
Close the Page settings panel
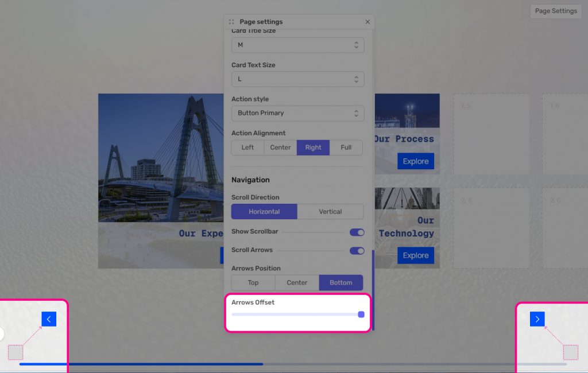point(367,22)
